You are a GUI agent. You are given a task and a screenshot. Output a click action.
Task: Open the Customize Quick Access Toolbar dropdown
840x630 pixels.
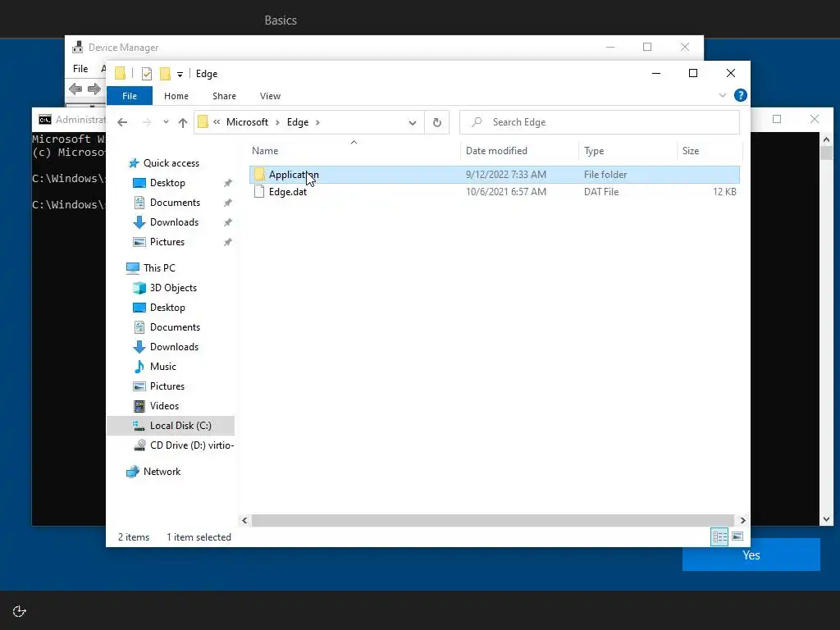click(180, 75)
